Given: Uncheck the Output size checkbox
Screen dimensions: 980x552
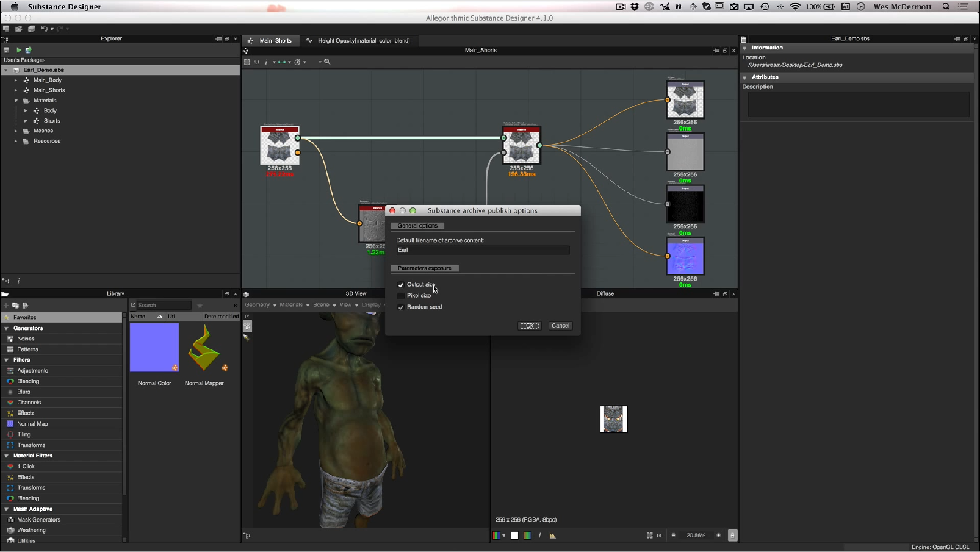Looking at the screenshot, I should pos(401,285).
